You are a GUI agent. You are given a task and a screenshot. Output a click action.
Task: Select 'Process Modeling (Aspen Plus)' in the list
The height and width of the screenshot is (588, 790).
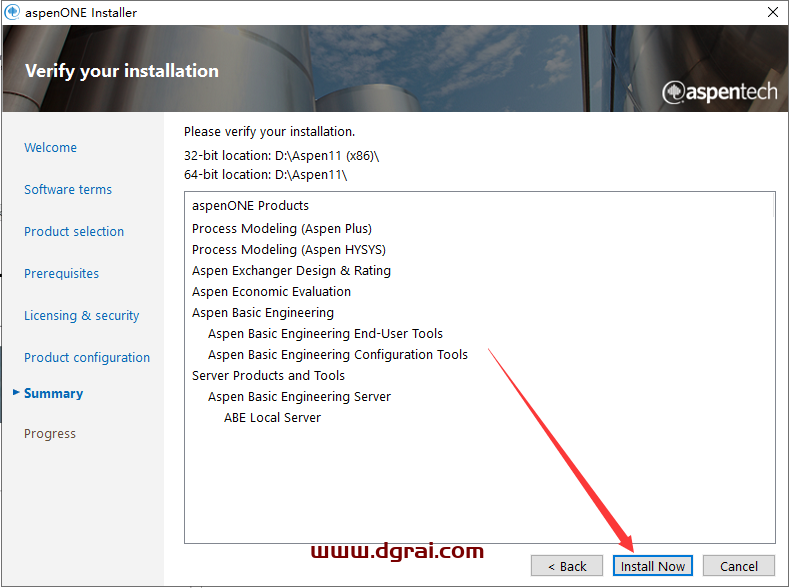tap(282, 229)
